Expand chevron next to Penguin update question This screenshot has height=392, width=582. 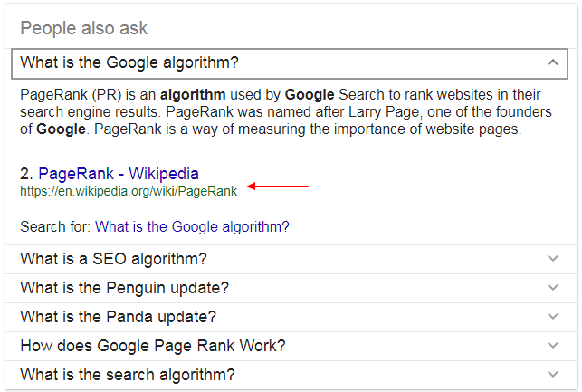pyautogui.click(x=553, y=288)
